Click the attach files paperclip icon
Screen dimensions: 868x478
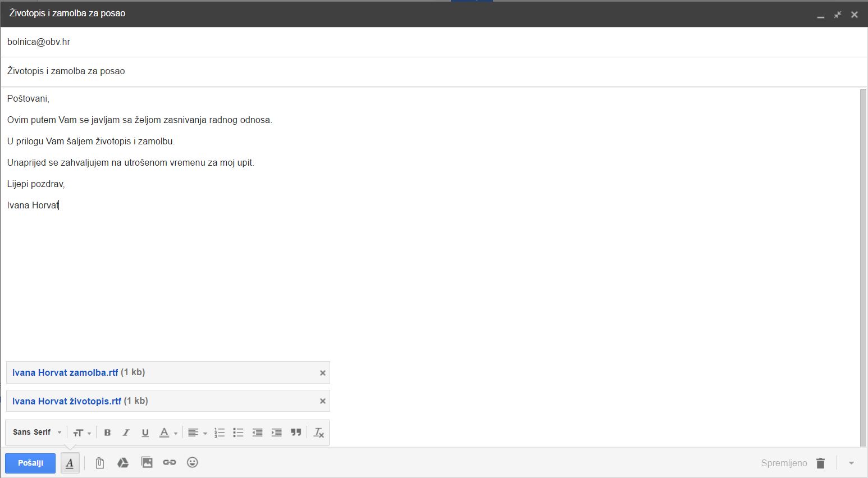99,463
